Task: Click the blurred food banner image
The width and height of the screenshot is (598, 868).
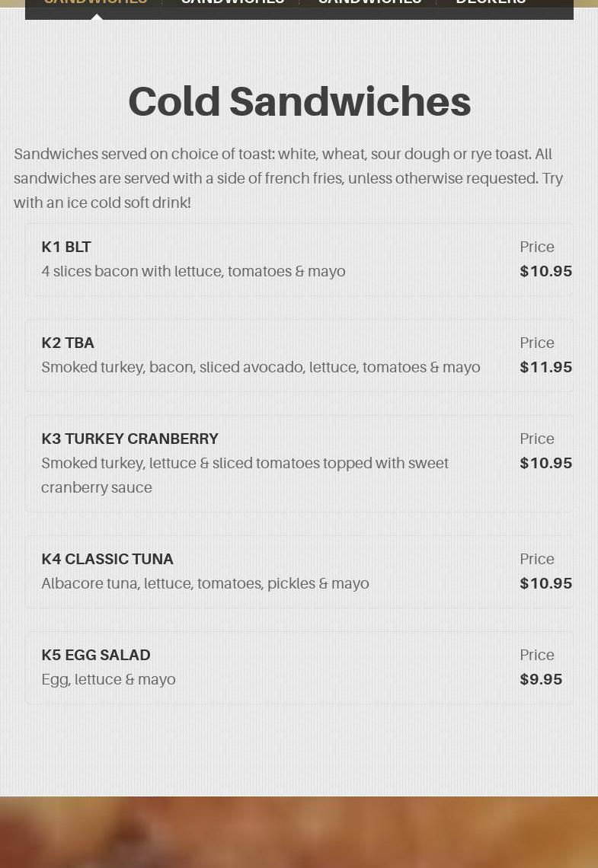Action: coord(299,832)
